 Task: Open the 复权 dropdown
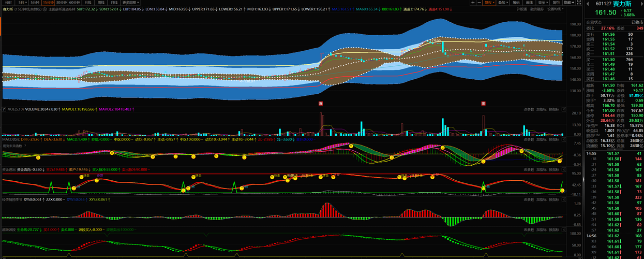tap(488, 3)
